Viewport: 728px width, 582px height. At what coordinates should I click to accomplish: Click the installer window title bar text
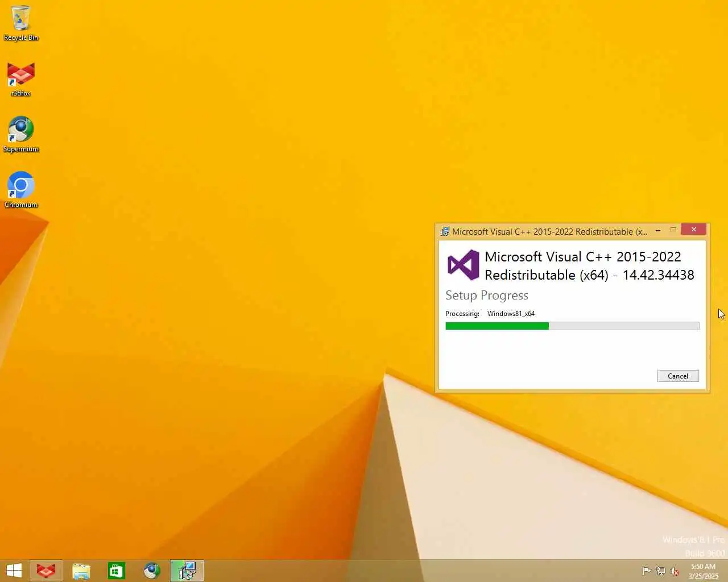click(x=549, y=232)
